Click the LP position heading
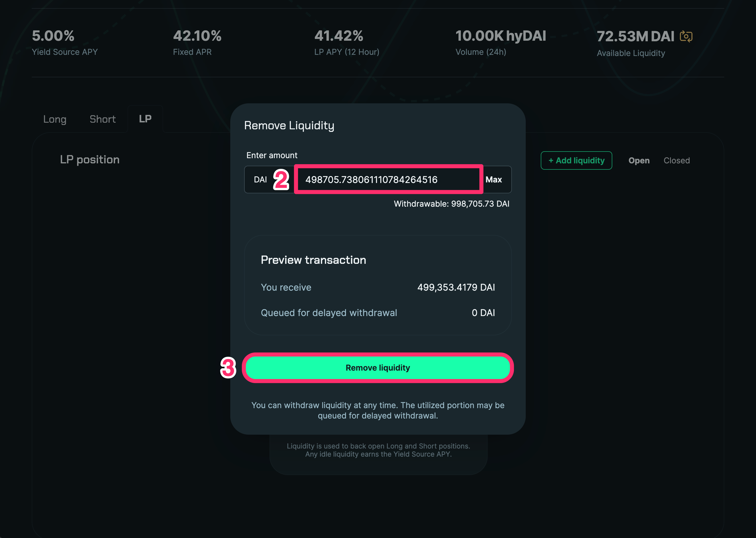The image size is (756, 538). pos(90,160)
